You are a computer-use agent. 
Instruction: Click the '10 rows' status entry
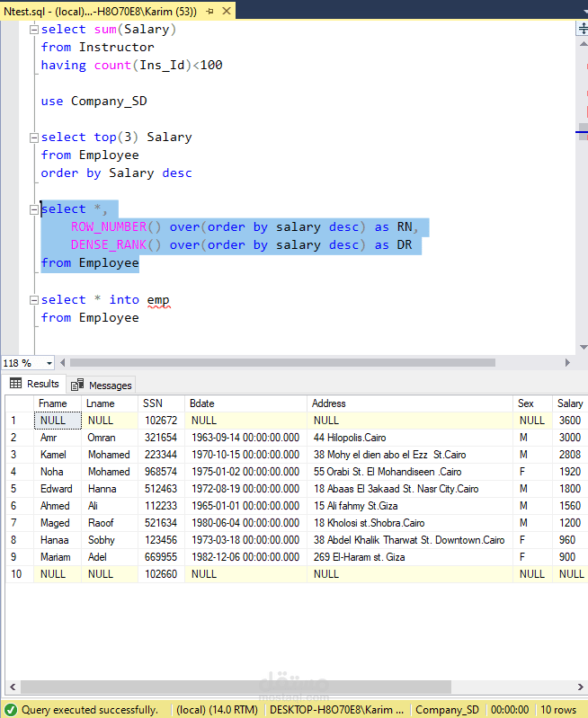(x=558, y=710)
